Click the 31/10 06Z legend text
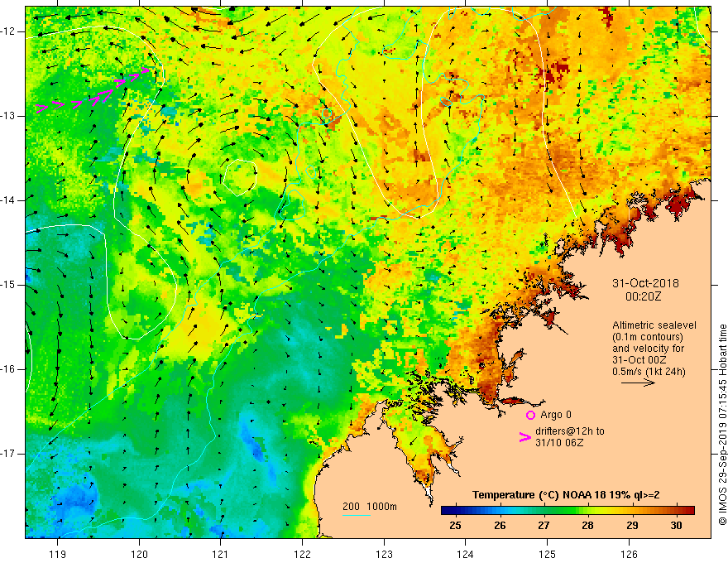This screenshot has height=563, width=728. point(559,443)
